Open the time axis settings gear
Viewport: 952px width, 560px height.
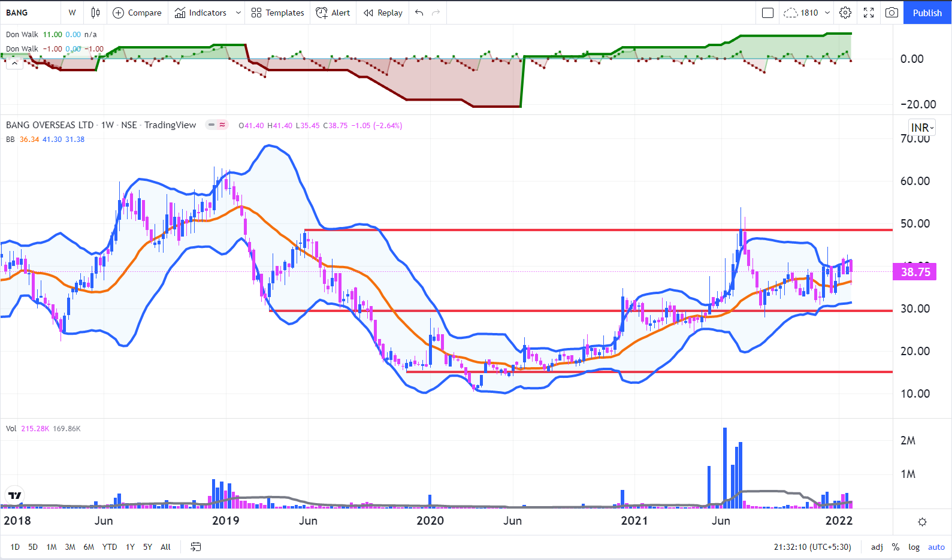pyautogui.click(x=923, y=522)
